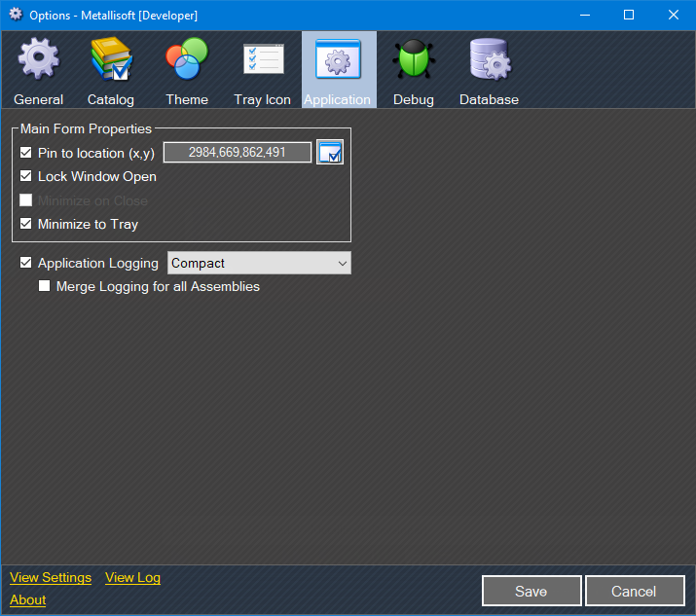Screen dimensions: 696x616
Task: Select the Tray Icon checklist icon
Action: tap(263, 60)
